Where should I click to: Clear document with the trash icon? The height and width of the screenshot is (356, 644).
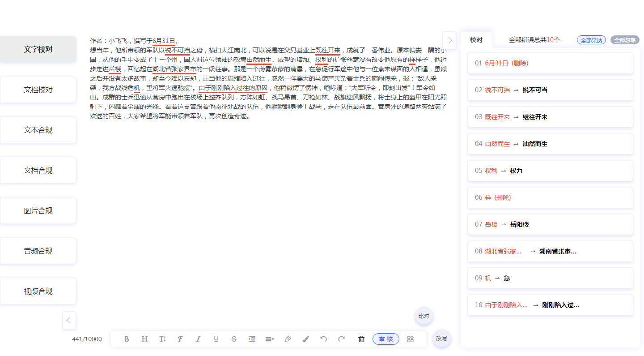pyautogui.click(x=361, y=339)
